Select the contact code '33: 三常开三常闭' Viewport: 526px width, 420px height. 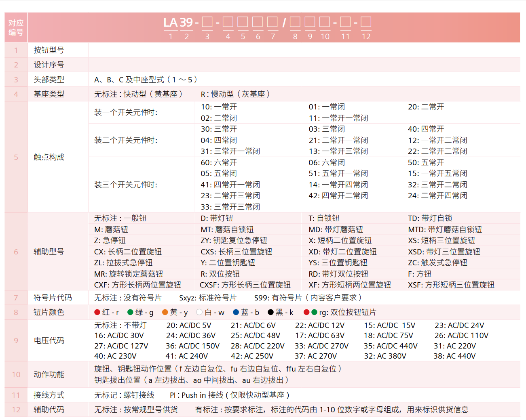[x=230, y=207]
